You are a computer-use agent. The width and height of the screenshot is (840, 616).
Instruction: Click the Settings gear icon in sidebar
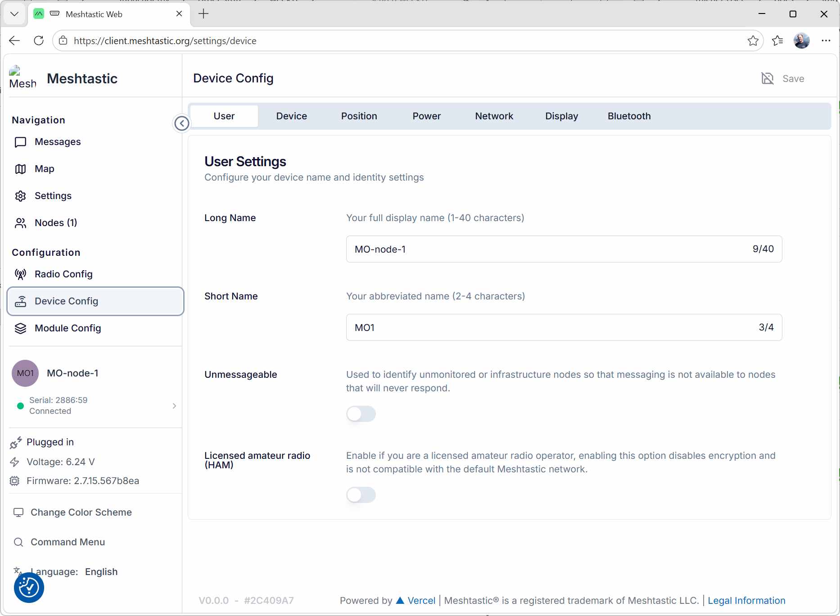[20, 196]
